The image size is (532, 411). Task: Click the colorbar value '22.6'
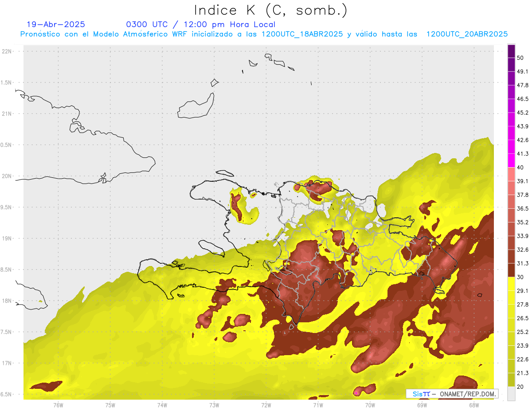click(x=523, y=359)
